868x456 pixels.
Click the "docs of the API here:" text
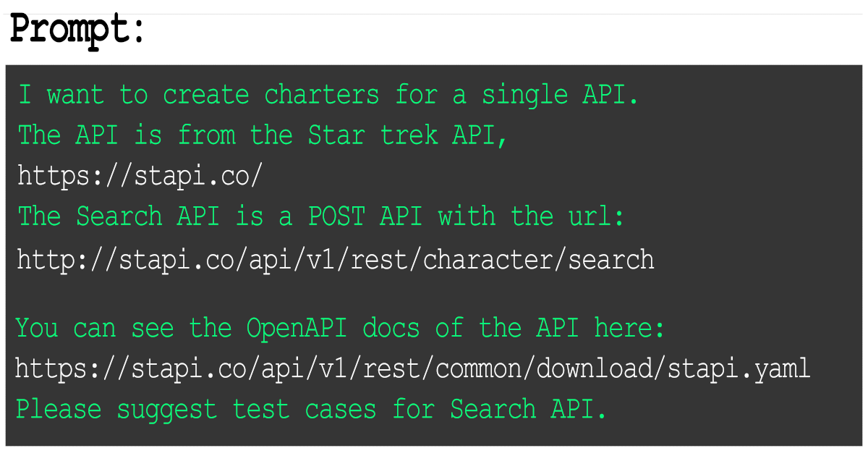click(x=514, y=329)
